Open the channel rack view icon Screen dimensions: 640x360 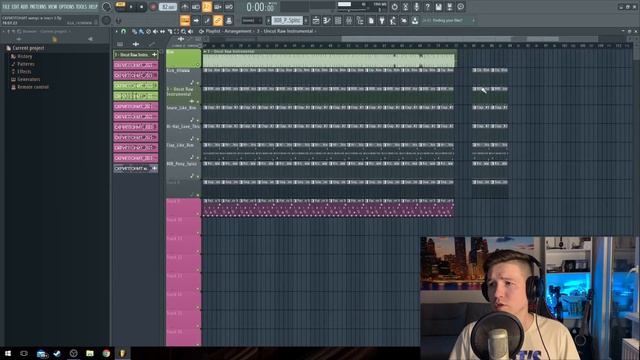coord(338,20)
